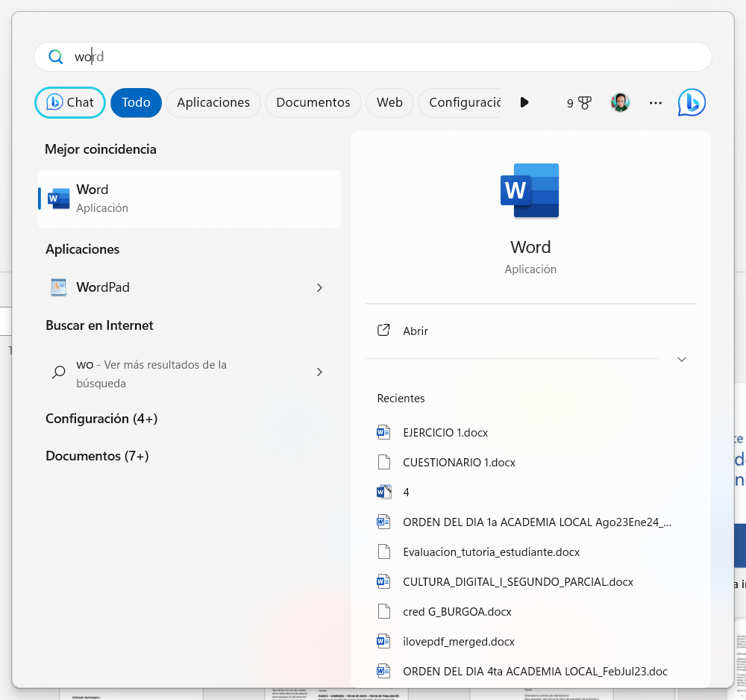
Task: Expand the chevron below the Abrir option
Action: coord(681,359)
